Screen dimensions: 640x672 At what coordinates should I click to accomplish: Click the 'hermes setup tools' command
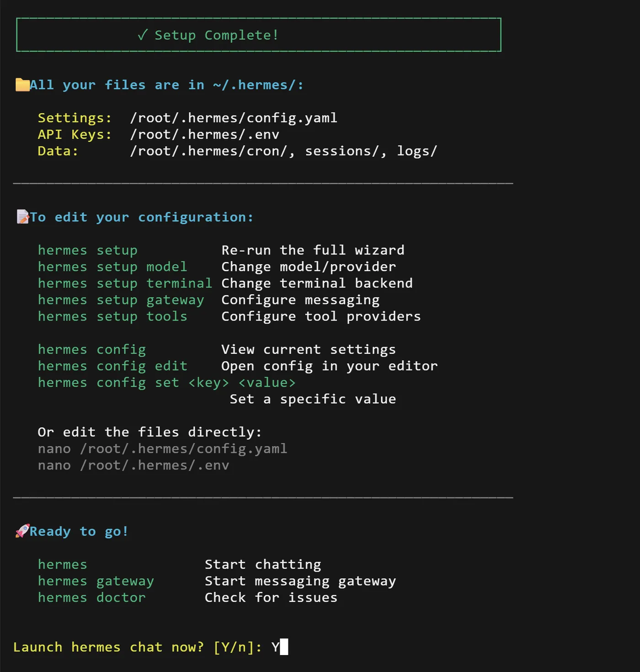[x=112, y=316]
